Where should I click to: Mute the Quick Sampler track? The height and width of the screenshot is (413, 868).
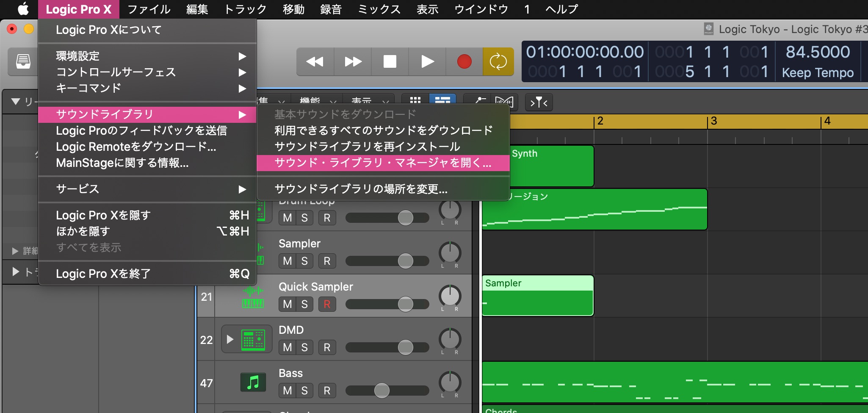287,304
